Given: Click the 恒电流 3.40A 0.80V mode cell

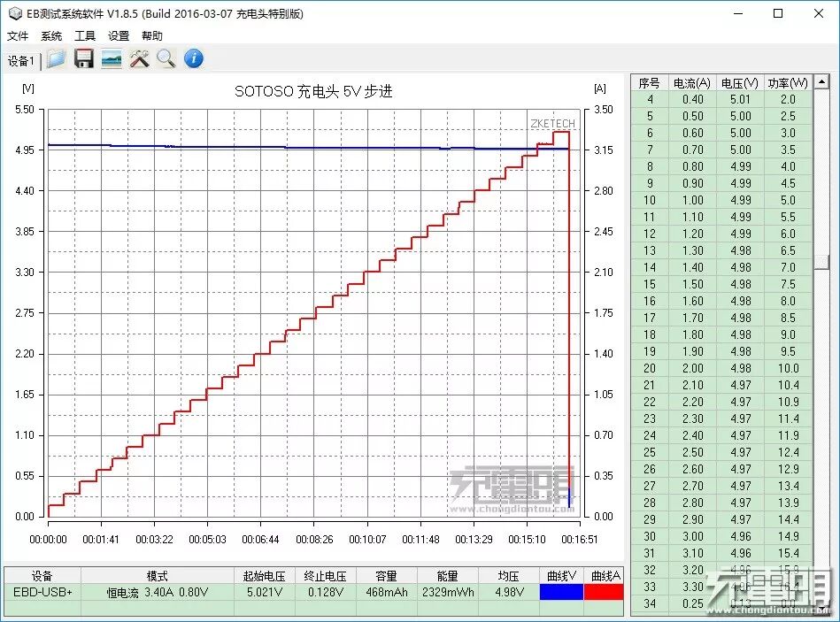Looking at the screenshot, I should (x=157, y=592).
